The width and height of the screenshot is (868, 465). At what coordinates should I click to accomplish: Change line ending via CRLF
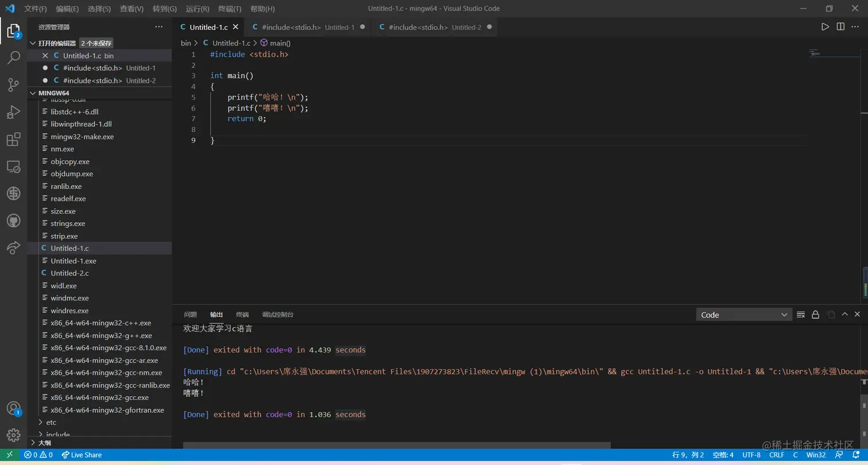(777, 455)
